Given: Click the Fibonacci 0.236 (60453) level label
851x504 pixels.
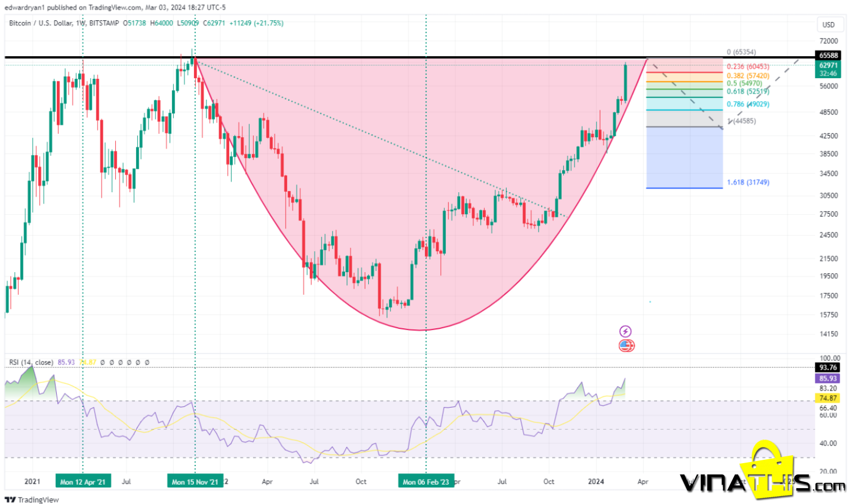Looking at the screenshot, I should point(748,67).
